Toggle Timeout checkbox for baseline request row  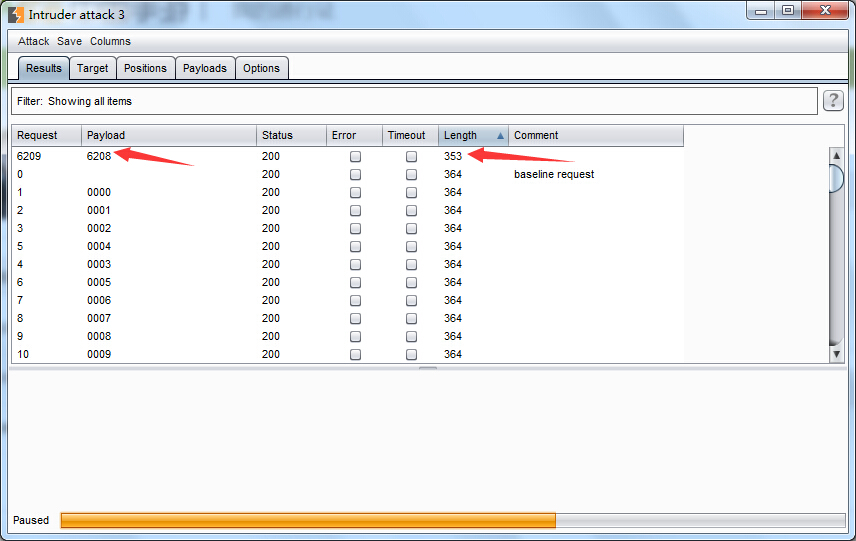pos(411,175)
